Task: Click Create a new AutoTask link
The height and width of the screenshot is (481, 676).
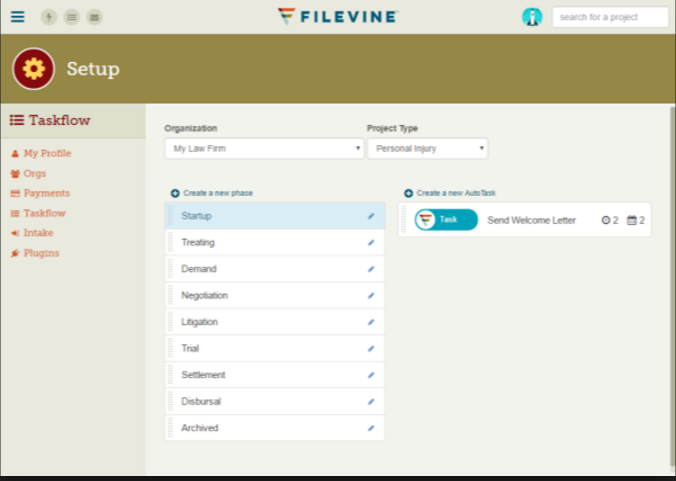Action: [456, 193]
